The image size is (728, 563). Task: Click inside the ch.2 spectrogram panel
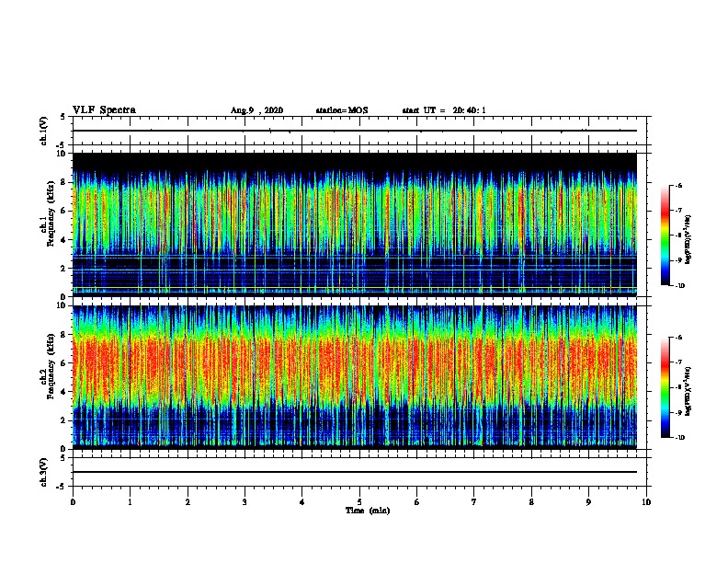click(355, 377)
